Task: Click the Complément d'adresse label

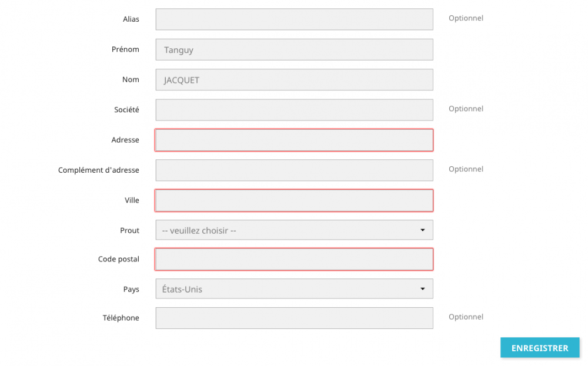Action: click(99, 170)
